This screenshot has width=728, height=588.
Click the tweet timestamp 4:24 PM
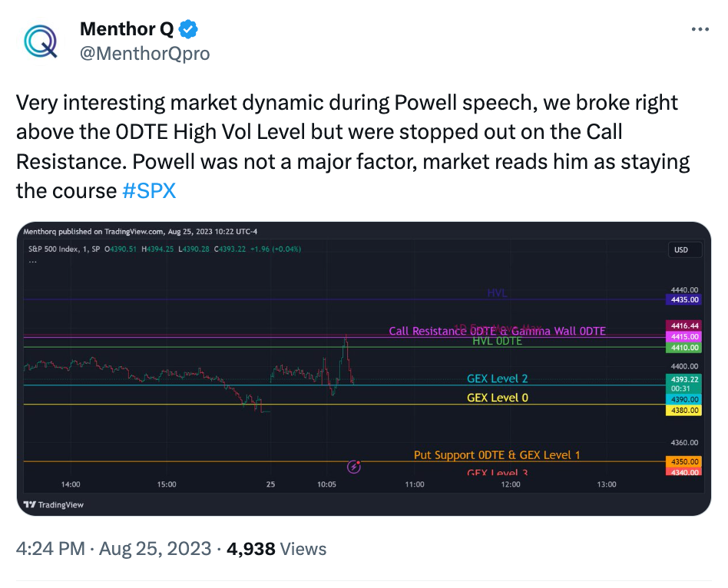[x=51, y=549]
